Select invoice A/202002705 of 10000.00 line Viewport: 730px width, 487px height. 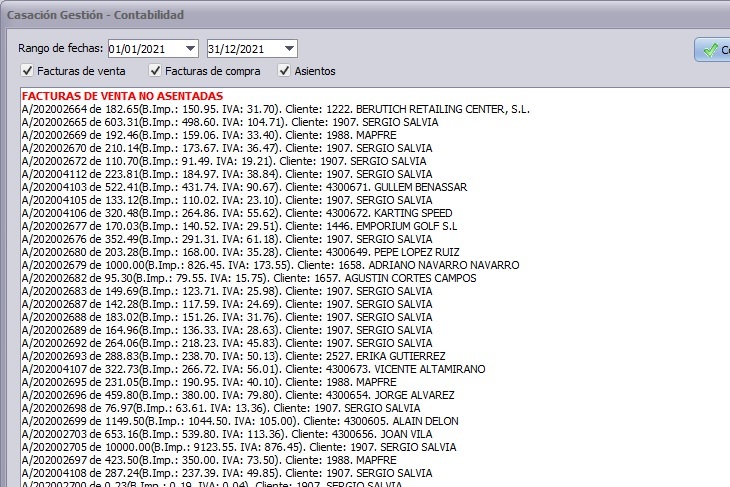(239, 448)
